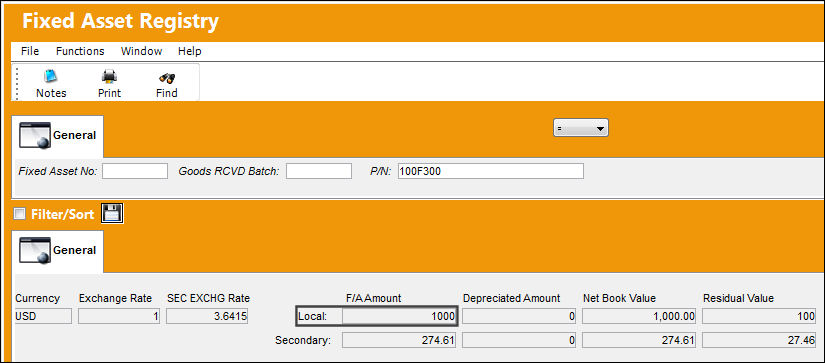The image size is (825, 363).
Task: Click the Filter/Sort label text
Action: (x=63, y=214)
